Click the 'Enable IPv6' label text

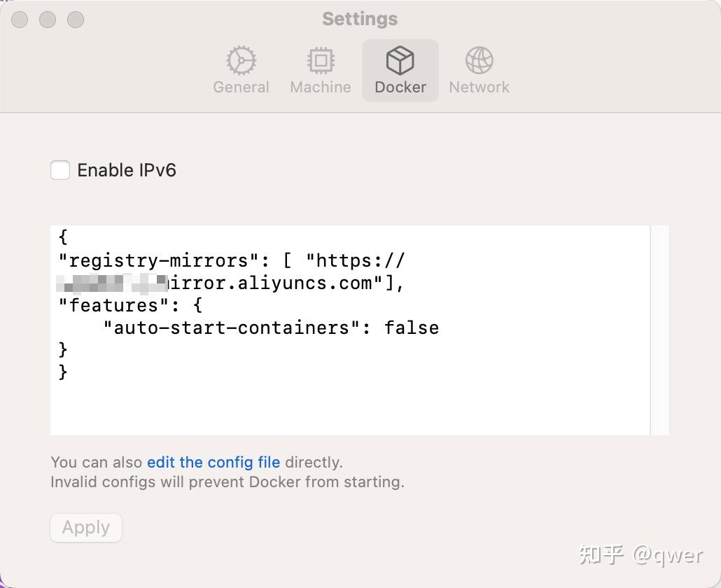127,170
